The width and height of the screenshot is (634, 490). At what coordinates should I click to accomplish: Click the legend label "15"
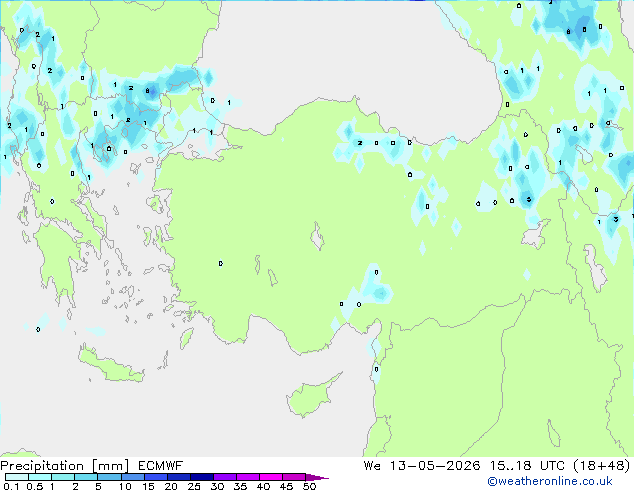pos(148,486)
